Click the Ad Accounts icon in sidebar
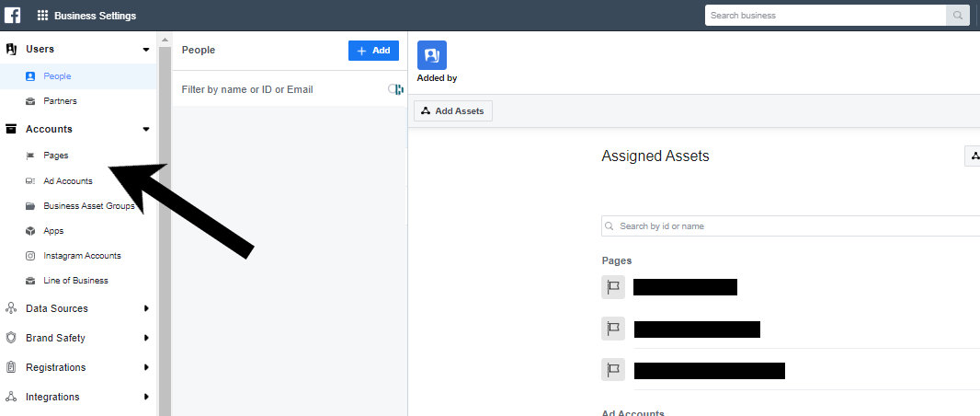 pyautogui.click(x=30, y=180)
